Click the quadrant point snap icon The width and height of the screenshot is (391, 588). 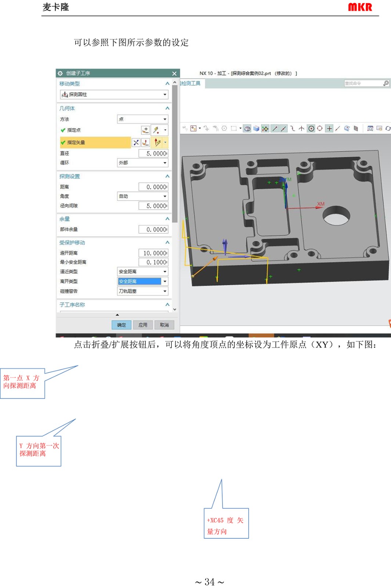(320, 129)
